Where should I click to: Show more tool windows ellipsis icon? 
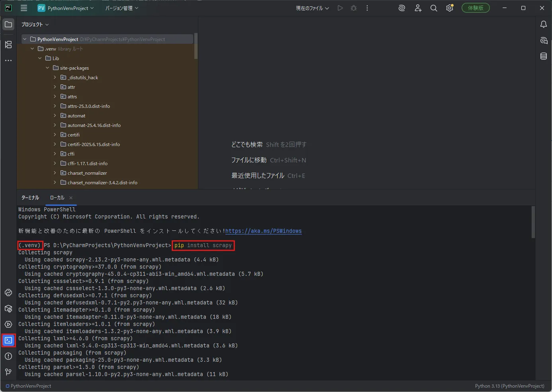coord(8,60)
